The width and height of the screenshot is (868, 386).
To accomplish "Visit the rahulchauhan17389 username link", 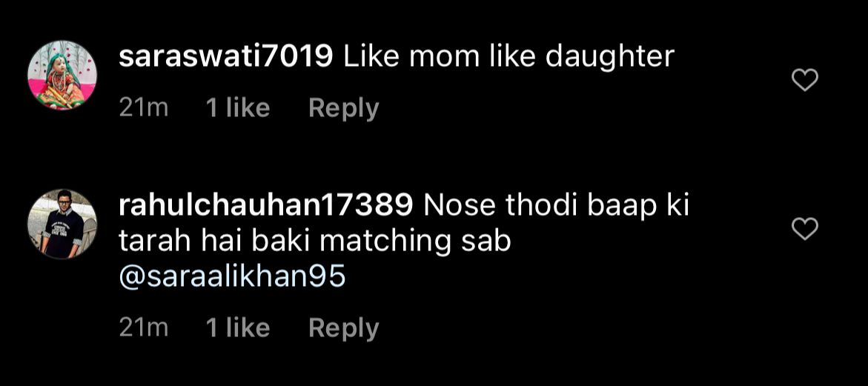I will tap(266, 205).
